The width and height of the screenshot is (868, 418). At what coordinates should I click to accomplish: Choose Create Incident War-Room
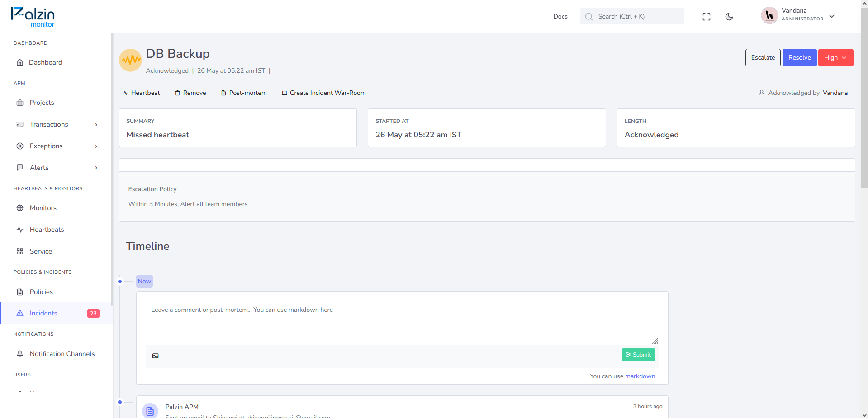pos(323,93)
